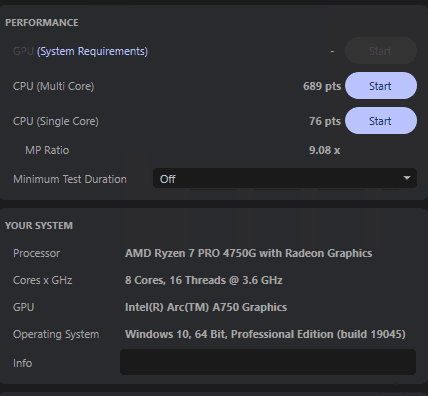Image resolution: width=428 pixels, height=396 pixels.
Task: Start the CPU (Multi Core) benchmark
Action: pyautogui.click(x=381, y=86)
